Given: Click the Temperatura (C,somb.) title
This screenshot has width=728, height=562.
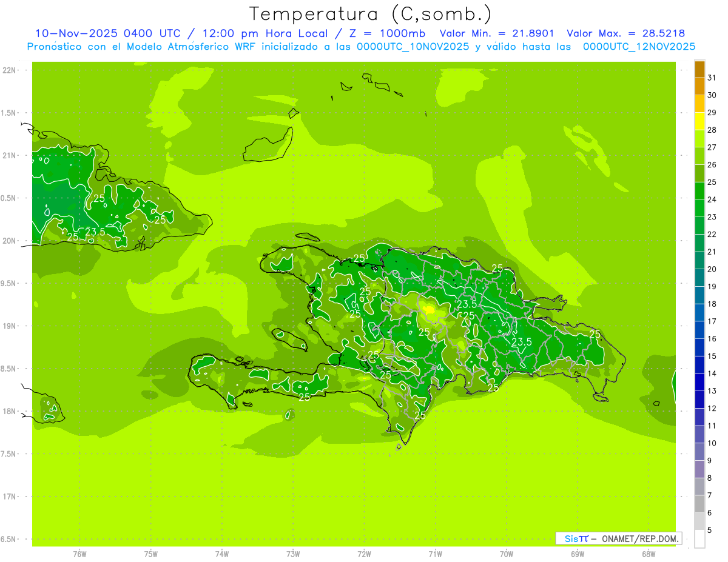Looking at the screenshot, I should click(x=371, y=13).
